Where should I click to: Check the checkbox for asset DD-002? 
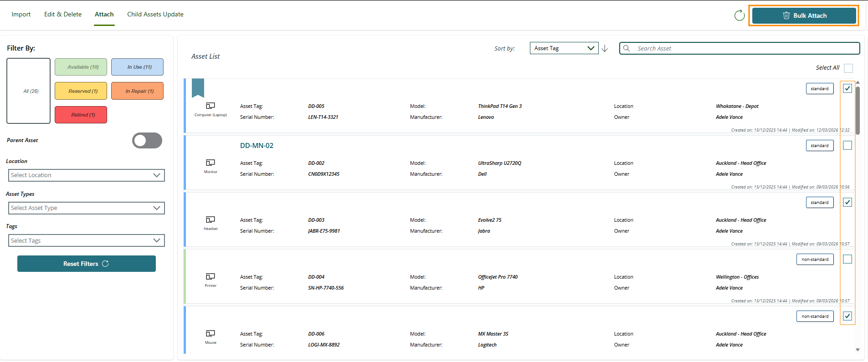point(847,145)
